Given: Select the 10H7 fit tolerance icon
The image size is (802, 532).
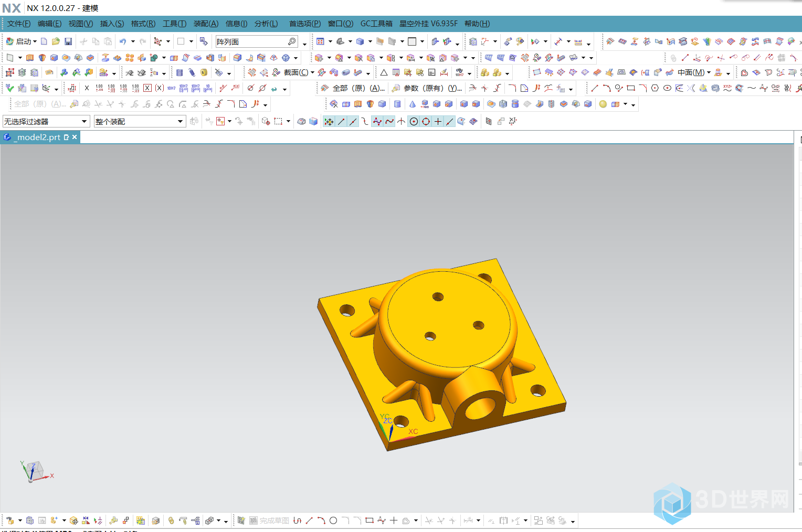Looking at the screenshot, I should coord(171,88).
